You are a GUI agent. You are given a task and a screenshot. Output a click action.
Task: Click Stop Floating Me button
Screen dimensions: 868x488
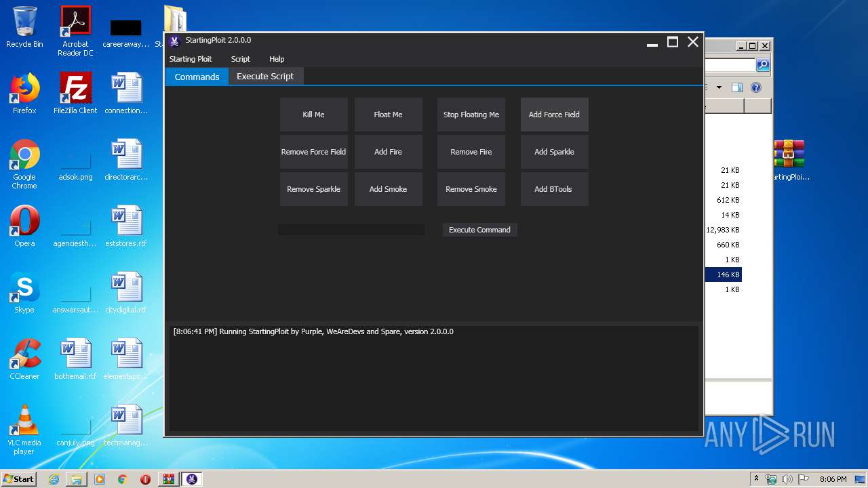click(x=471, y=115)
